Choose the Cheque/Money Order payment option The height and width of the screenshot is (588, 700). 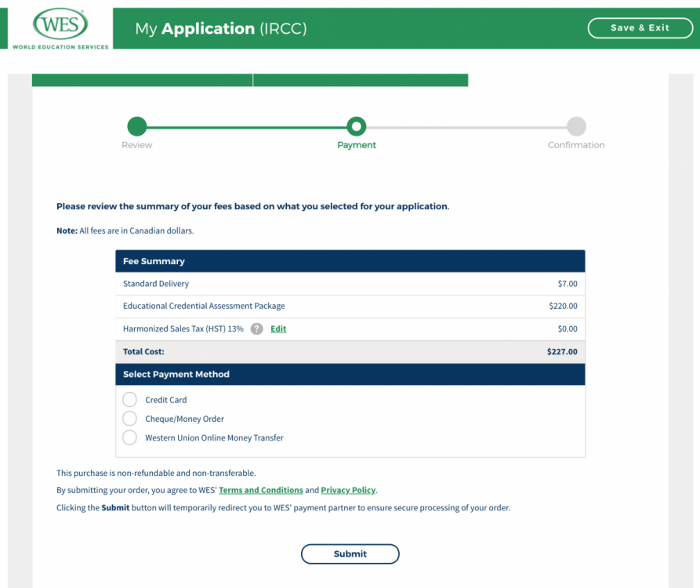click(130, 419)
